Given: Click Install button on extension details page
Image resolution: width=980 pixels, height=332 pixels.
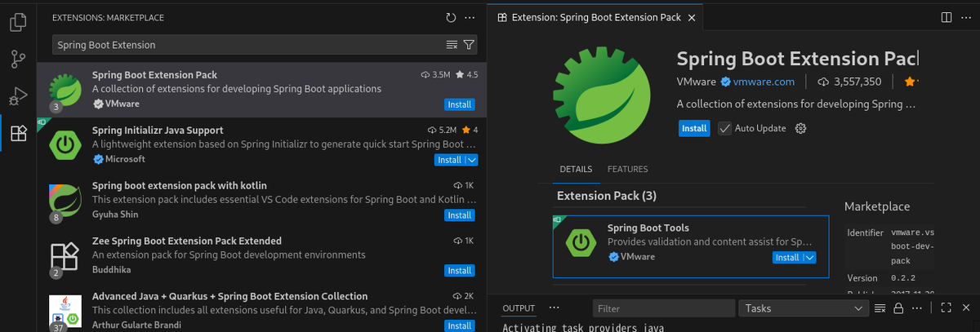Looking at the screenshot, I should click(694, 128).
